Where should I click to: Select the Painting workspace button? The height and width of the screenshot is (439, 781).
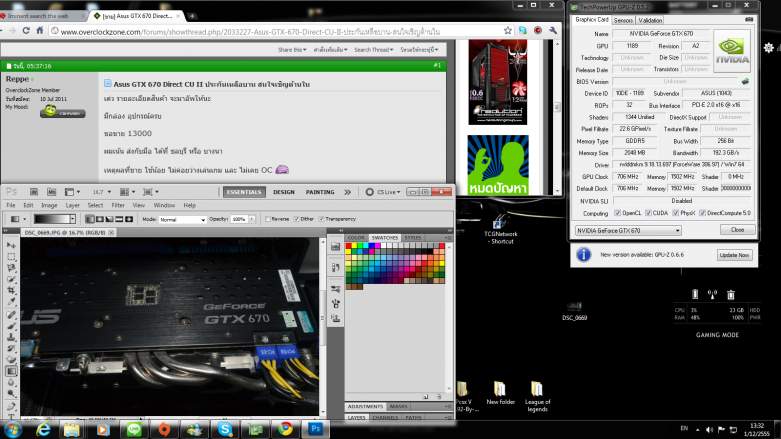(320, 192)
